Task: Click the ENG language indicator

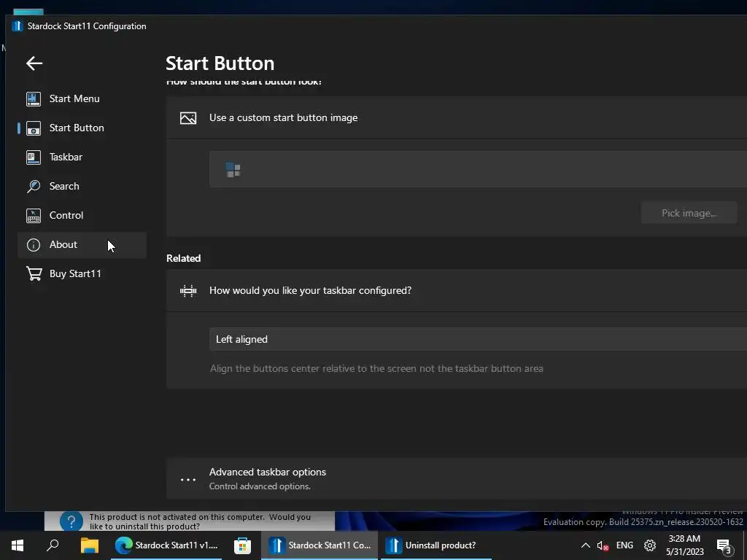Action: click(x=624, y=545)
